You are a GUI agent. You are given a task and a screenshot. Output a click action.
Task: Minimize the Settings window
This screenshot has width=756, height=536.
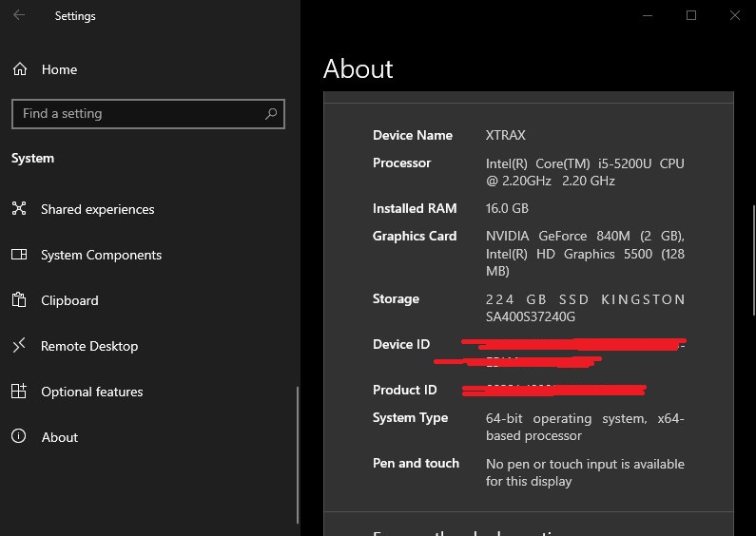click(x=648, y=16)
